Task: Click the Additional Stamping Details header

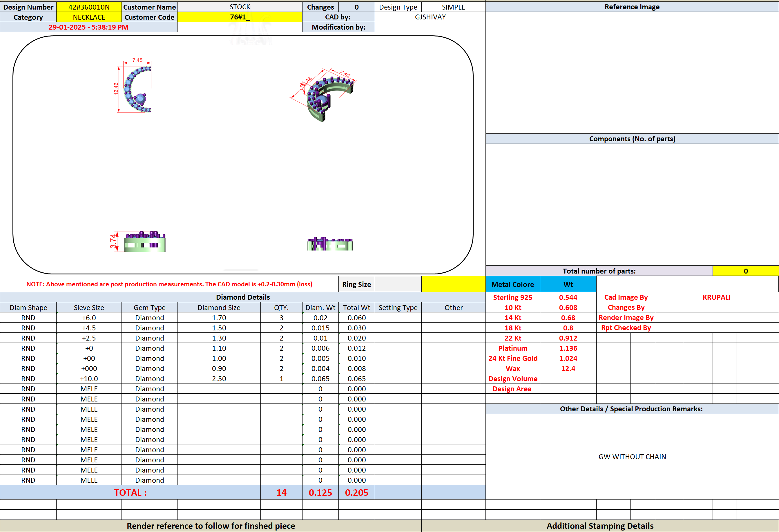Action: [600, 526]
